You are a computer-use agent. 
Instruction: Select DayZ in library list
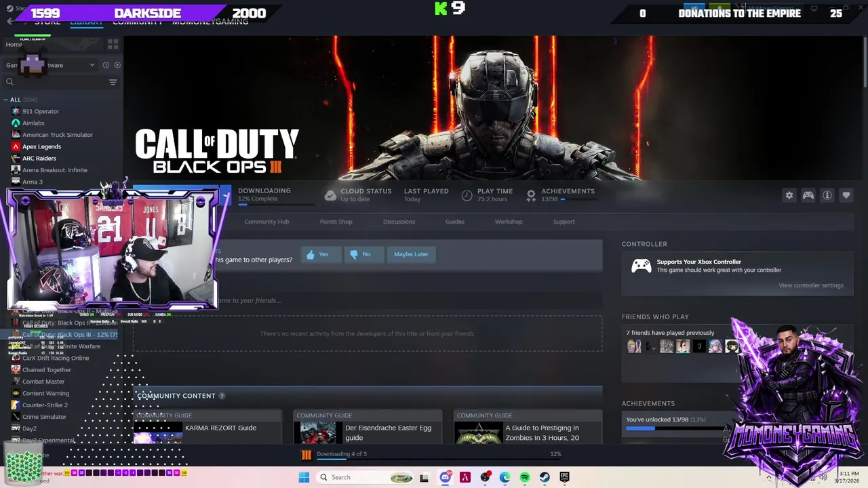30,428
